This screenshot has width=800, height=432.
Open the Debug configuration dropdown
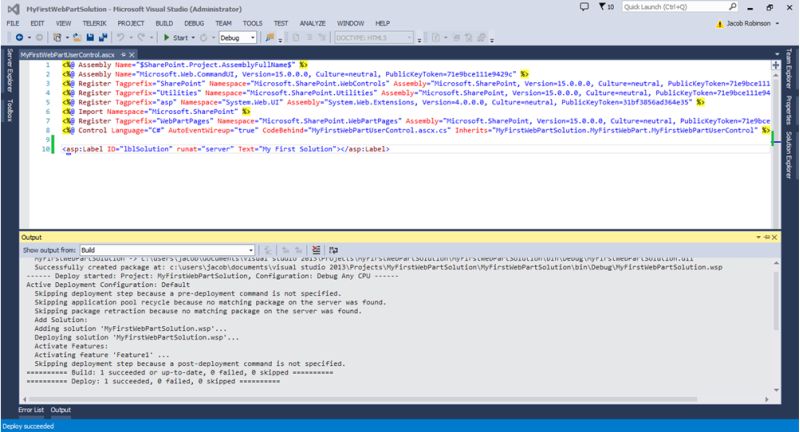tap(238, 38)
